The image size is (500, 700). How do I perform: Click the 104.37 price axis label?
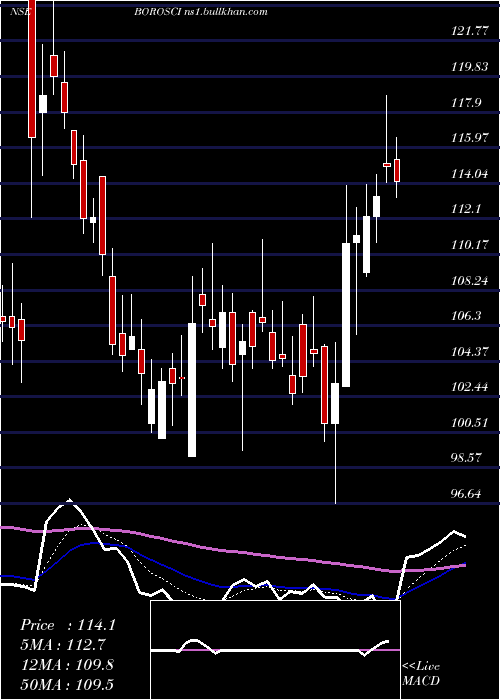click(470, 351)
